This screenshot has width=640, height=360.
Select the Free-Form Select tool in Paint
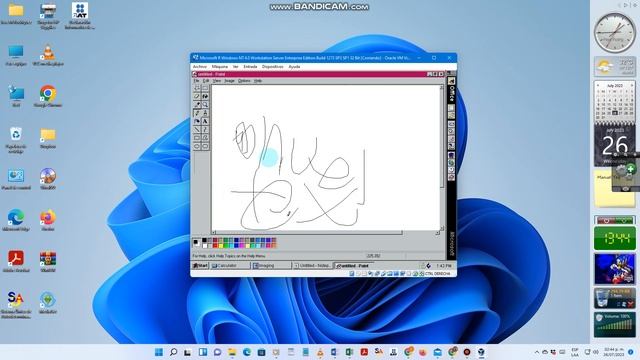(197, 88)
